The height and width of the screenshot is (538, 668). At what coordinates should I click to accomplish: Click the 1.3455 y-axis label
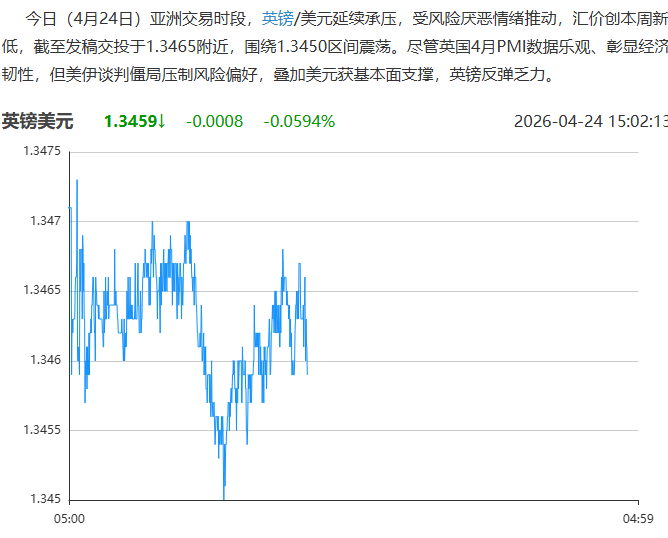point(41,430)
